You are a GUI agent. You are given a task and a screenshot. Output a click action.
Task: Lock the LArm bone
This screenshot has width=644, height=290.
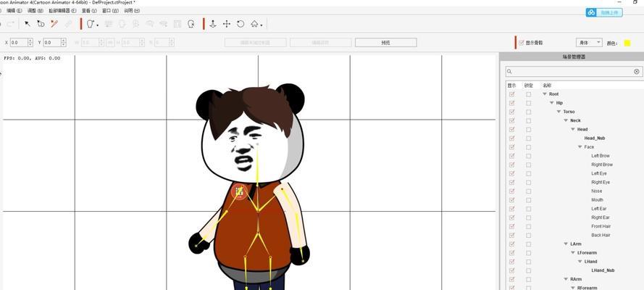[529, 244]
